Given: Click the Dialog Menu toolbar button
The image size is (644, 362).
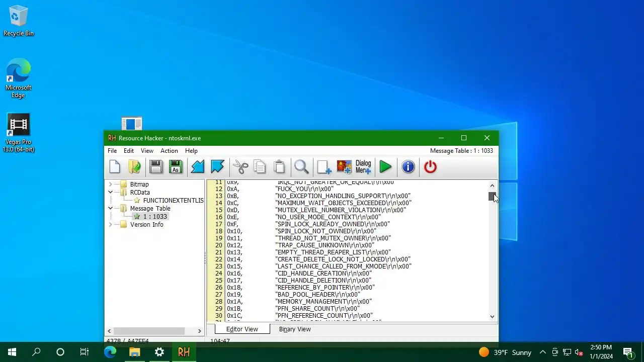Looking at the screenshot, I should point(363,167).
